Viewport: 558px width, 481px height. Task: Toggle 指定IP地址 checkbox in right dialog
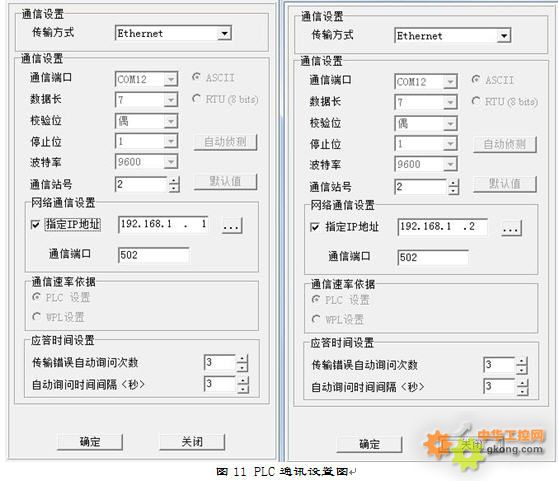click(315, 227)
